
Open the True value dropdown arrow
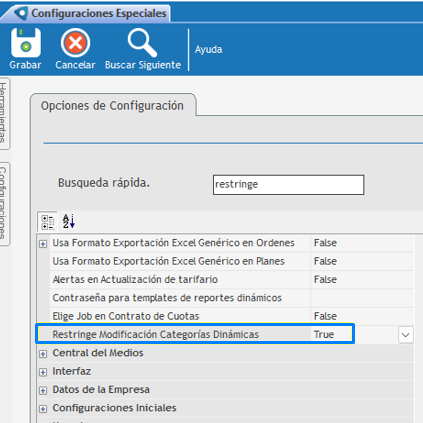(x=406, y=335)
